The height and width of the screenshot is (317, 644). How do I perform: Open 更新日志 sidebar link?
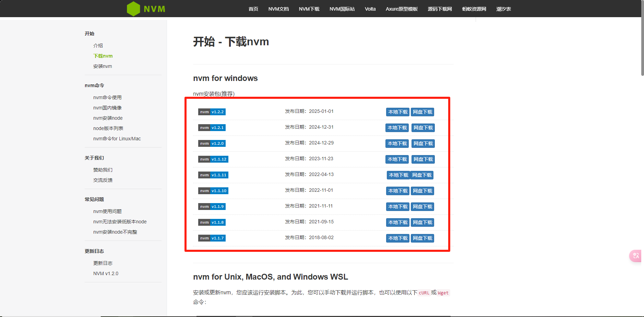point(103,263)
